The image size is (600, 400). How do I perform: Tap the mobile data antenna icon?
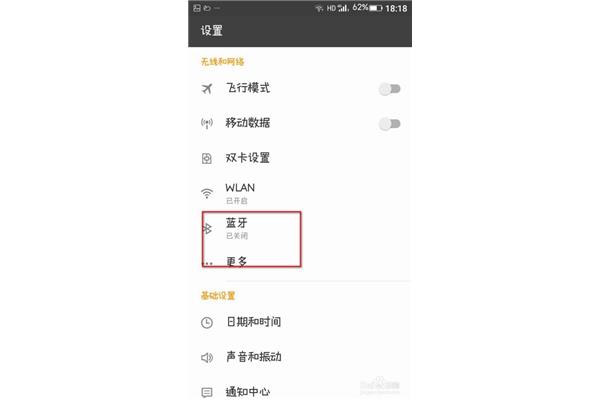point(207,123)
